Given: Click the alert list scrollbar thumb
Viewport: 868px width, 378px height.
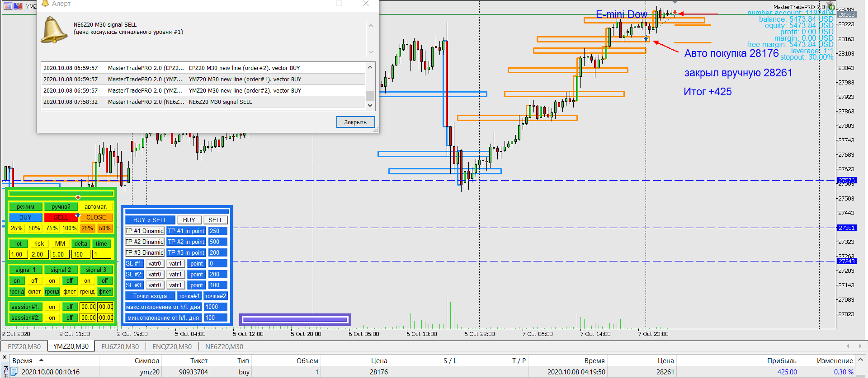Looking at the screenshot, I should pyautogui.click(x=370, y=96).
